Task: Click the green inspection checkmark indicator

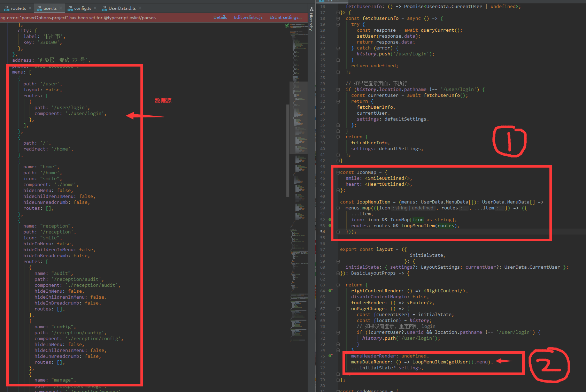Action: pyautogui.click(x=287, y=25)
